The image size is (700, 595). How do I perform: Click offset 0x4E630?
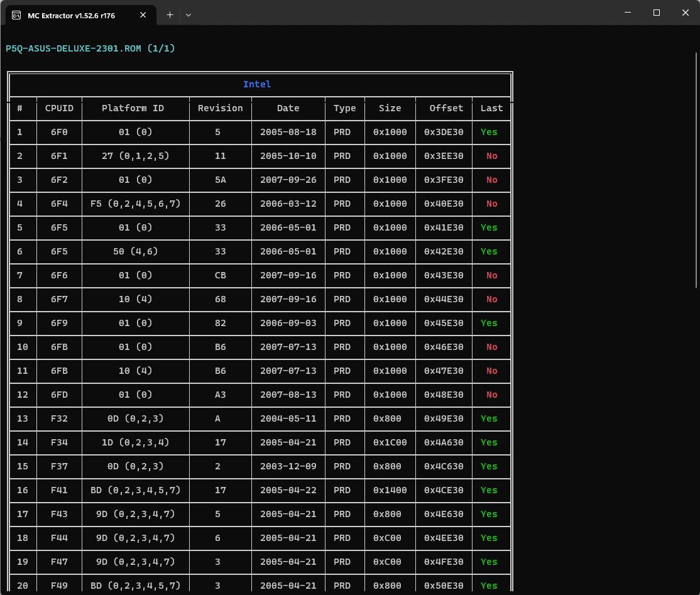click(x=444, y=514)
